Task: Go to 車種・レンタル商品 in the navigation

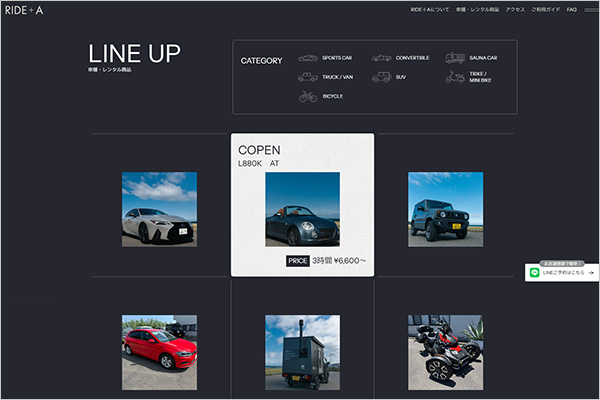Action: point(477,9)
